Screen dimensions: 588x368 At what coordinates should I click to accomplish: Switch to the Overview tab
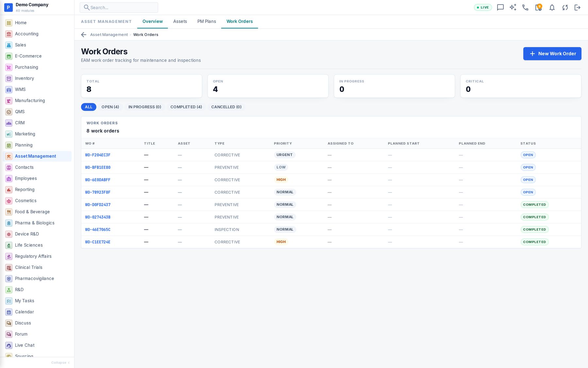(x=153, y=22)
